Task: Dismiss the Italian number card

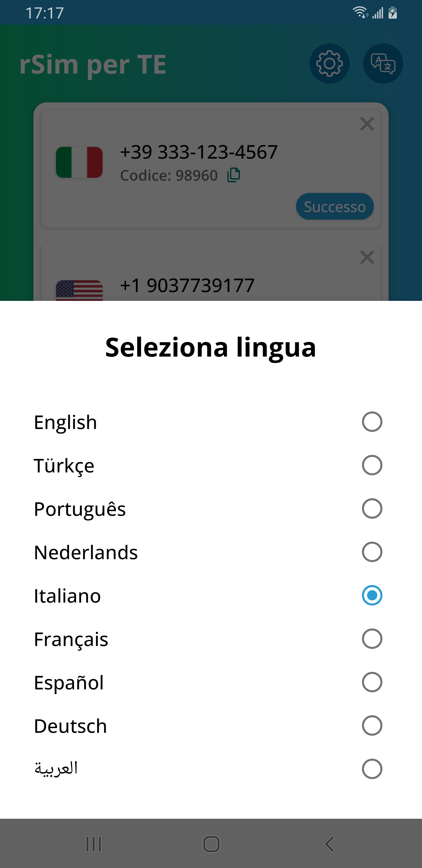Action: pos(367,124)
